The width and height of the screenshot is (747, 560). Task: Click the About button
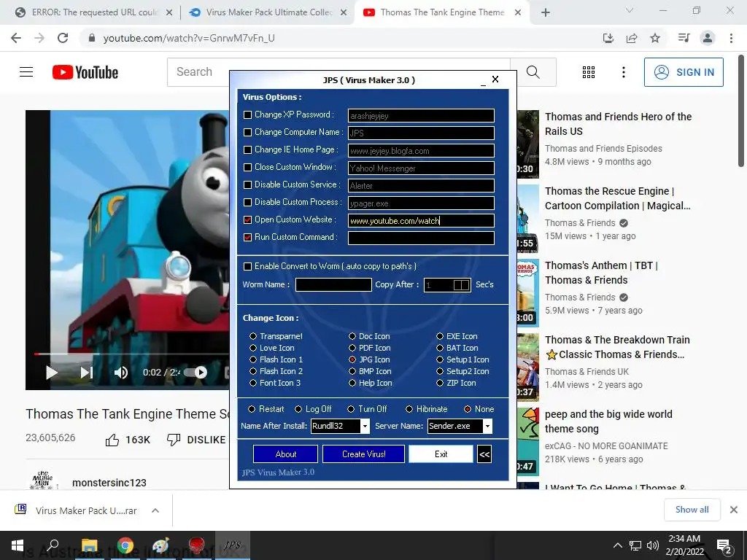coord(285,454)
